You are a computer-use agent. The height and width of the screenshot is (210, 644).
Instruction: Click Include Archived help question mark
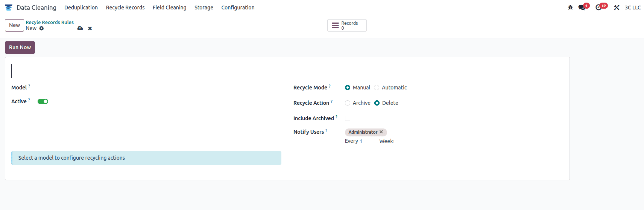337,117
